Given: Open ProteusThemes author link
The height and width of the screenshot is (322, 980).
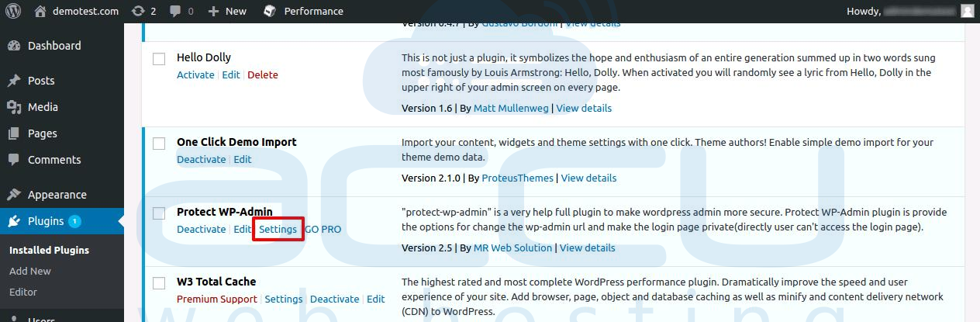Looking at the screenshot, I should [518, 178].
